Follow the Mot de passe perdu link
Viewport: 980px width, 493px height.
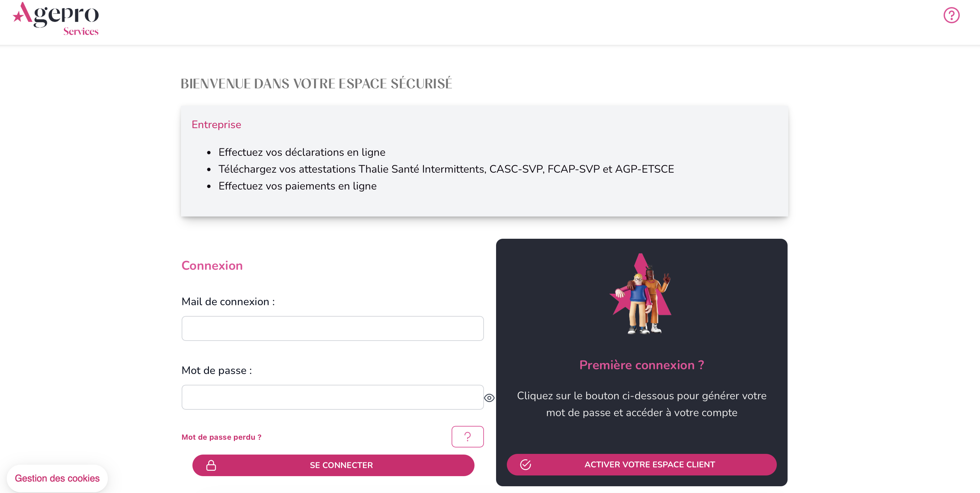(221, 437)
